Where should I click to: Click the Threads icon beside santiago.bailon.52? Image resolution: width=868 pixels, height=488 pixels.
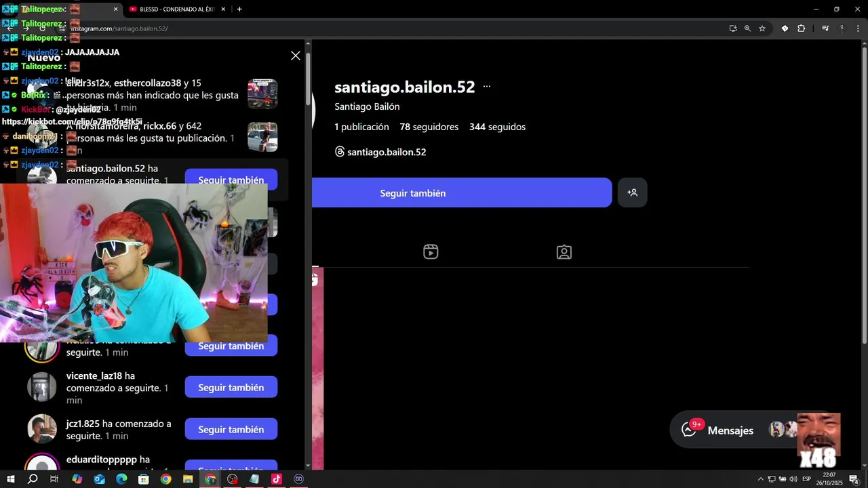pyautogui.click(x=340, y=152)
